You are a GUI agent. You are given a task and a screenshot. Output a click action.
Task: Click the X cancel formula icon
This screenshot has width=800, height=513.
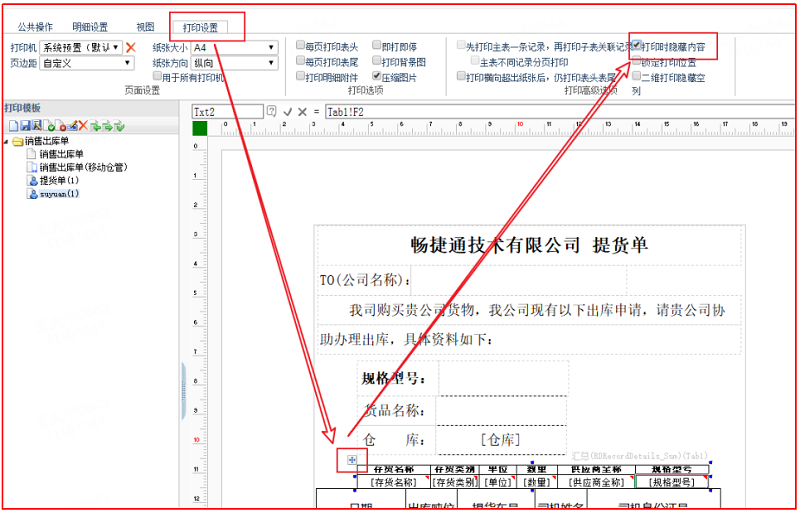pyautogui.click(x=302, y=112)
